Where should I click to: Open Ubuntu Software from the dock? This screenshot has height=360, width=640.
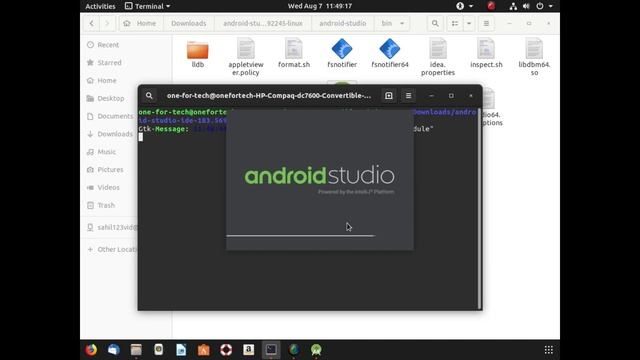click(x=204, y=350)
